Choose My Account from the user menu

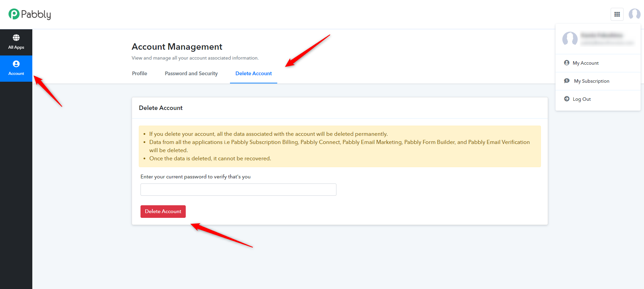pyautogui.click(x=598, y=63)
